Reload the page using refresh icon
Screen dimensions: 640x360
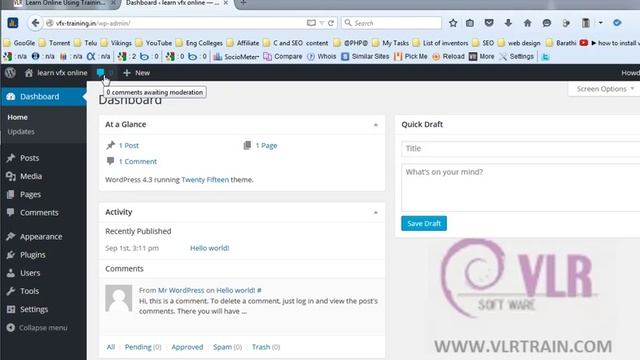[x=331, y=23]
